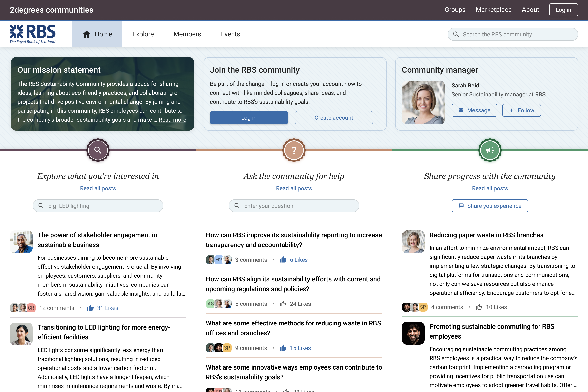Follow Sarah Reid
The height and width of the screenshot is (392, 588).
coord(521,110)
